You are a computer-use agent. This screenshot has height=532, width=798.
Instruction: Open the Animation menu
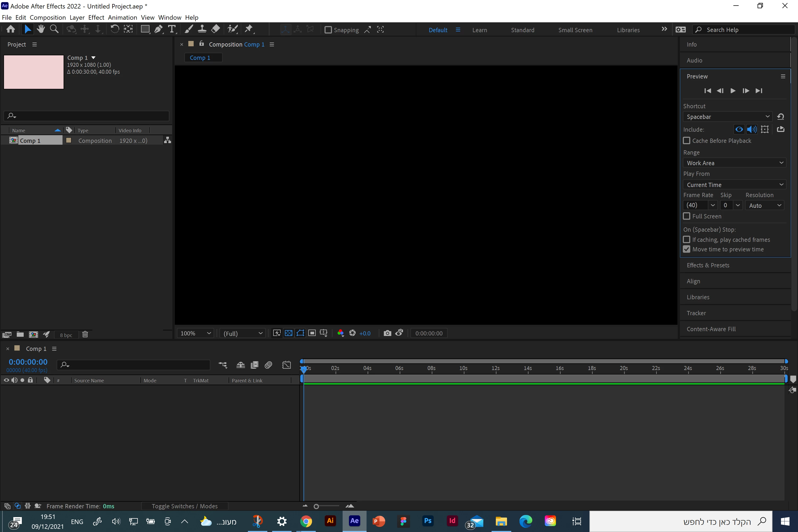(x=122, y=17)
